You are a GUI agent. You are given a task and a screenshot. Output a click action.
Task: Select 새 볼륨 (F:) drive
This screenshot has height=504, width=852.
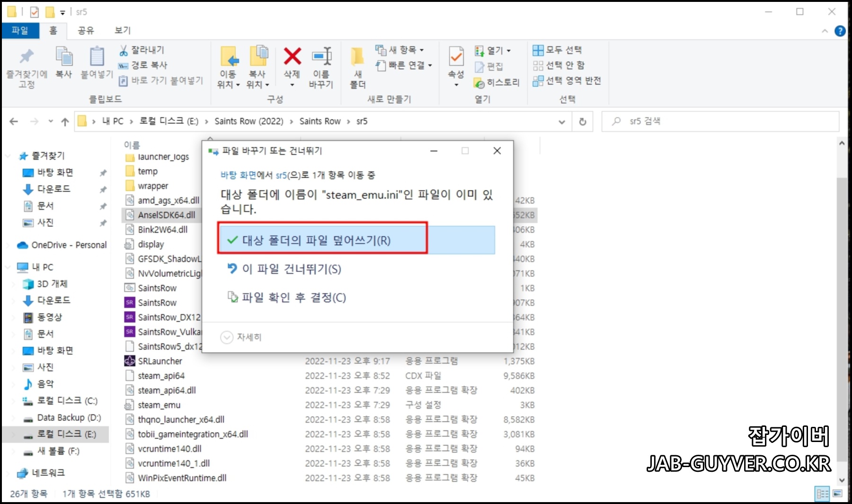pos(51,451)
